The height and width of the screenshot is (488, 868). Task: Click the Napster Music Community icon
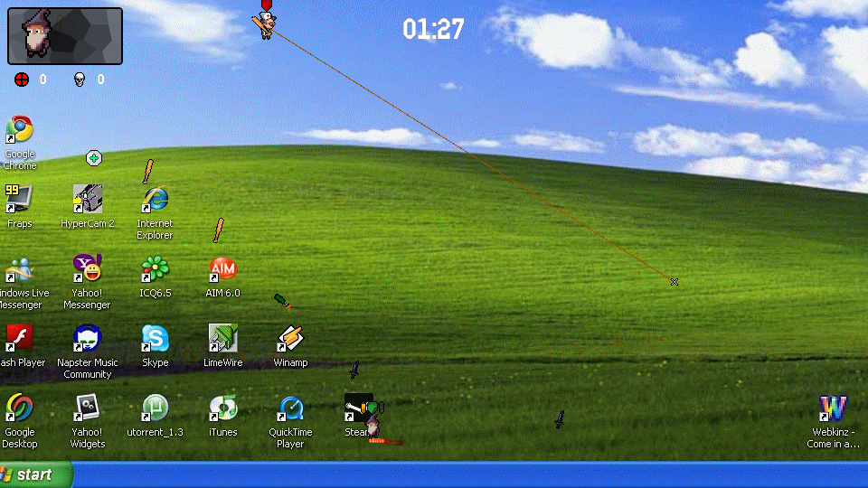87,338
